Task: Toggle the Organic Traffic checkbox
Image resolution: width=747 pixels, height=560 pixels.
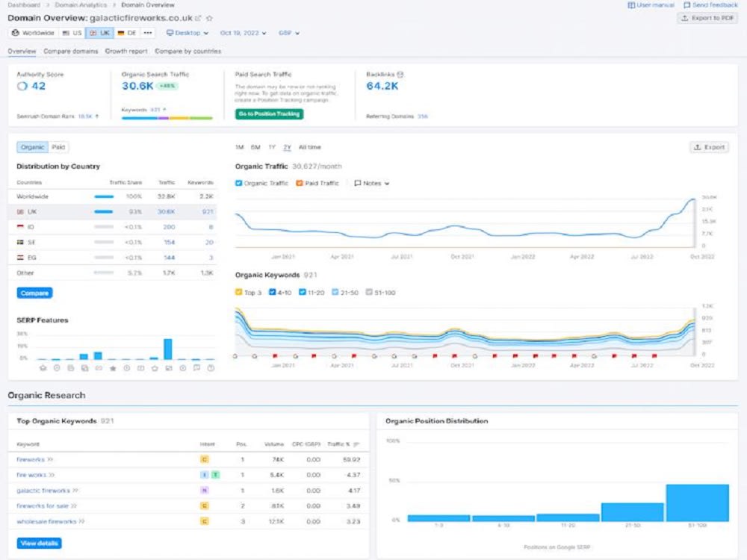Action: tap(239, 184)
